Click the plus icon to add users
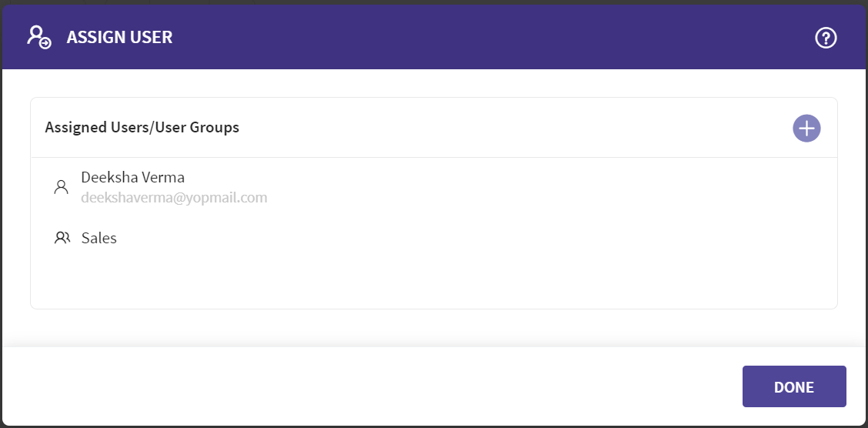 pyautogui.click(x=806, y=128)
